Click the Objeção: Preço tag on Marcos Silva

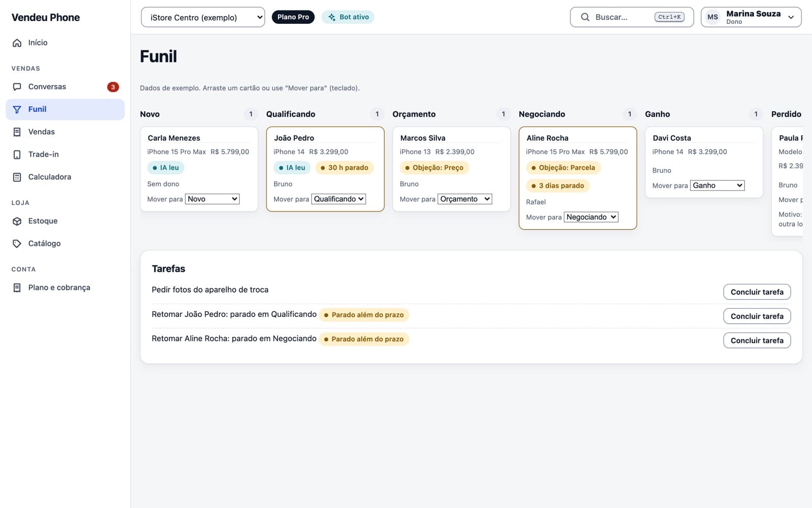click(x=434, y=168)
